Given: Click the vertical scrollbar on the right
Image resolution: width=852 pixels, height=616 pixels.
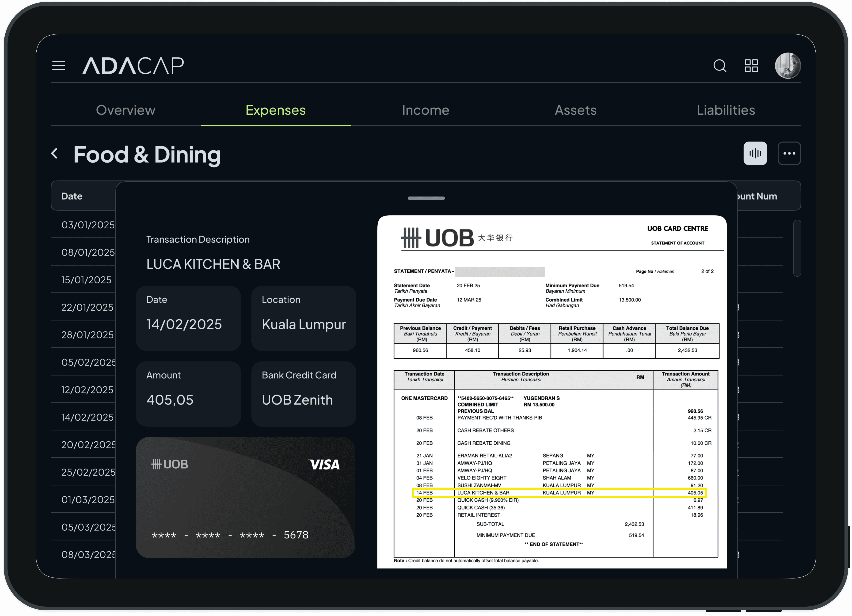Looking at the screenshot, I should point(797,248).
